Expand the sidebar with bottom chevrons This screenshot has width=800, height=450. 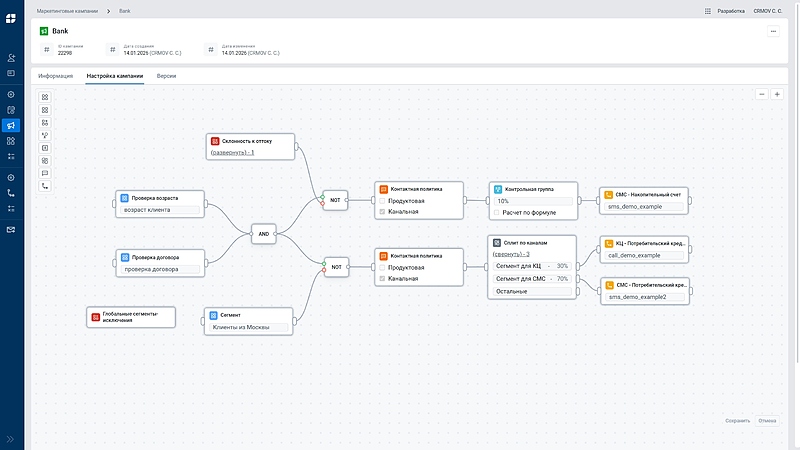click(x=11, y=438)
